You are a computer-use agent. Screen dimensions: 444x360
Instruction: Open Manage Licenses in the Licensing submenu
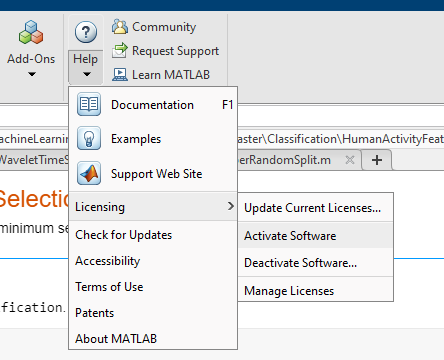click(x=316, y=291)
